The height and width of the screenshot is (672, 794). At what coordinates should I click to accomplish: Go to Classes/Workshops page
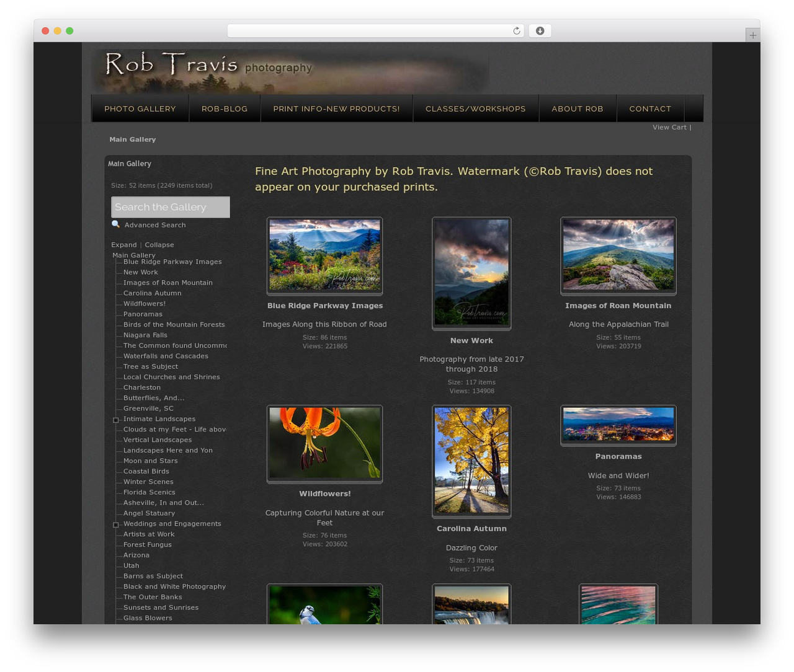pos(476,108)
